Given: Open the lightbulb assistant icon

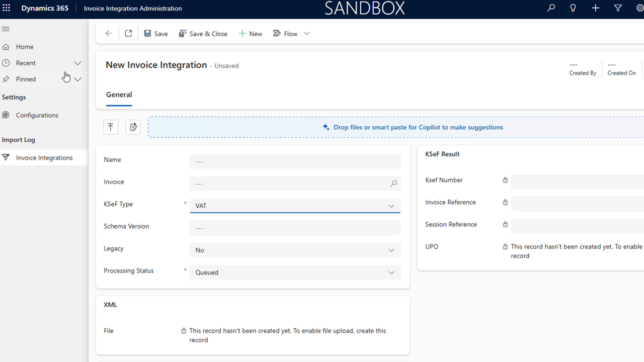Looking at the screenshot, I should tap(573, 8).
